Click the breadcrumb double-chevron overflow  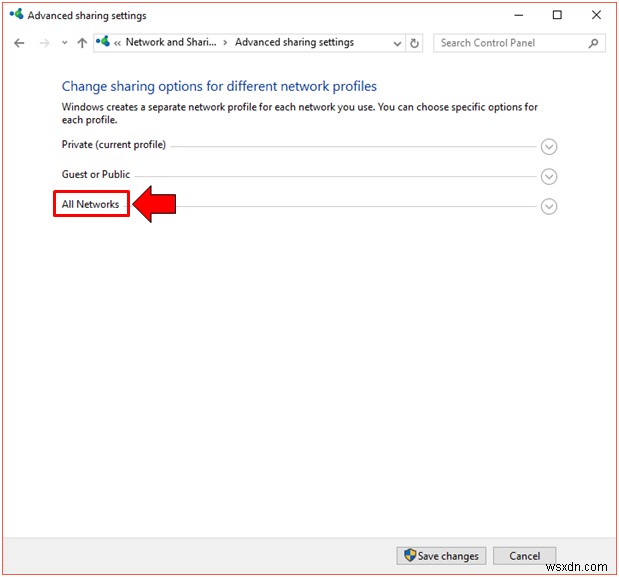click(117, 43)
